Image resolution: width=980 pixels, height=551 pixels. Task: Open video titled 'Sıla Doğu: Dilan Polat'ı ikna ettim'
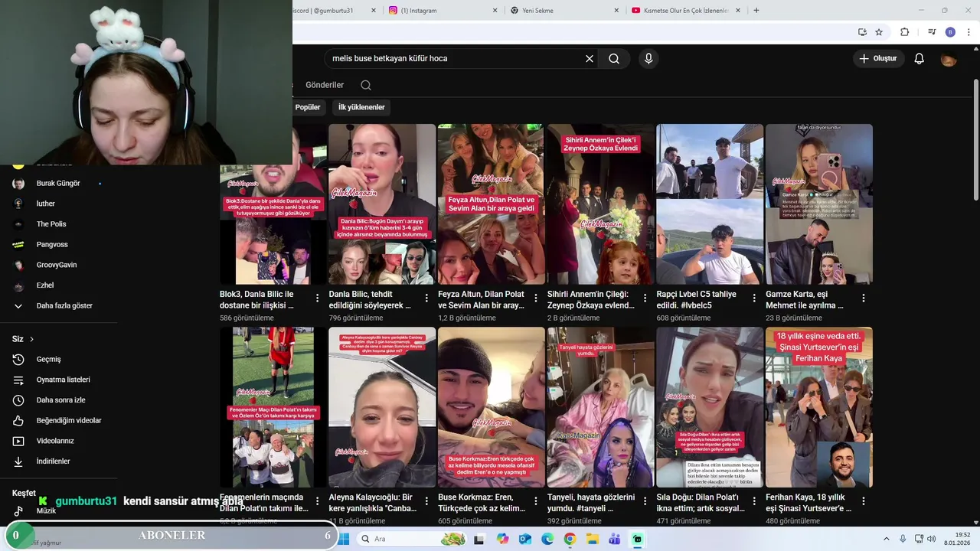coord(701,503)
